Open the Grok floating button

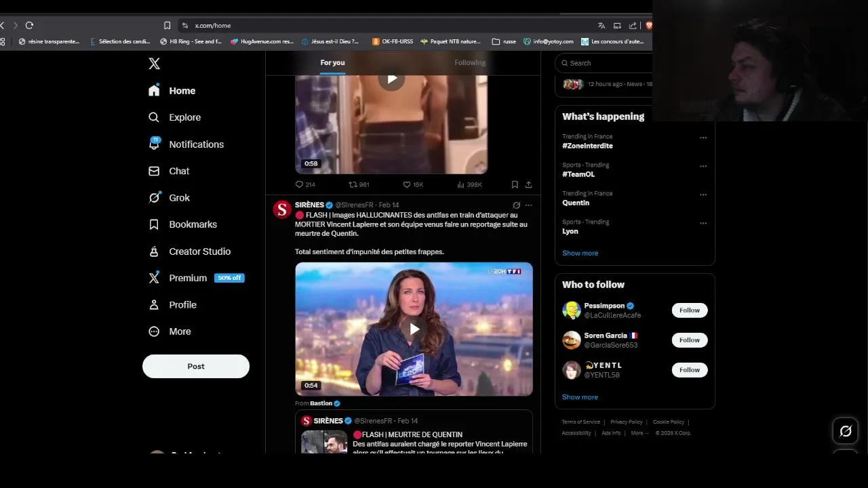coord(846,431)
